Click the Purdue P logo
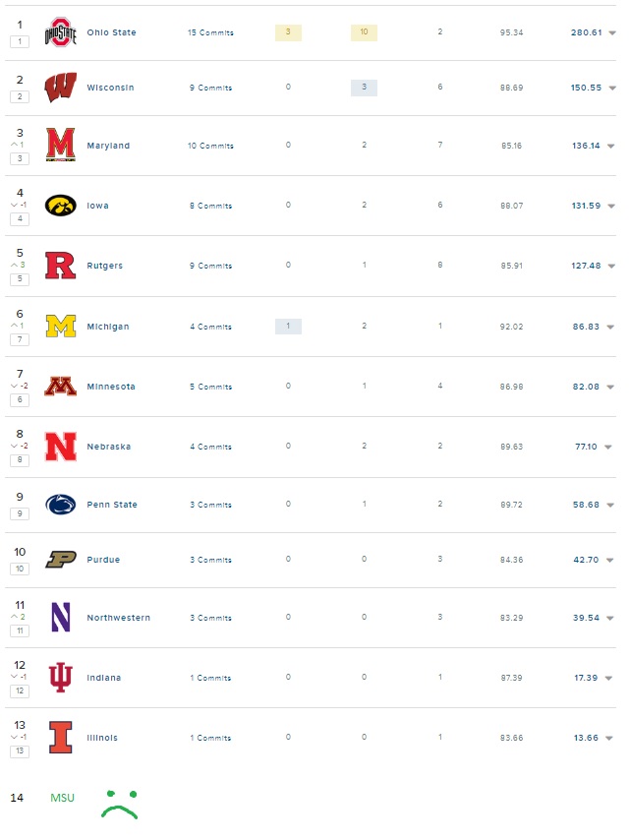The height and width of the screenshot is (840, 630). (61, 560)
